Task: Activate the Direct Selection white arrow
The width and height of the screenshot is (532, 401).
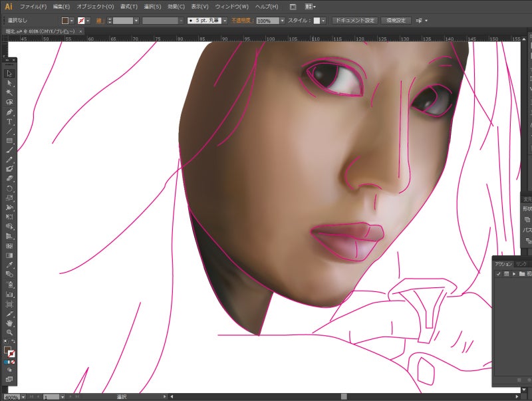Action: (x=9, y=83)
